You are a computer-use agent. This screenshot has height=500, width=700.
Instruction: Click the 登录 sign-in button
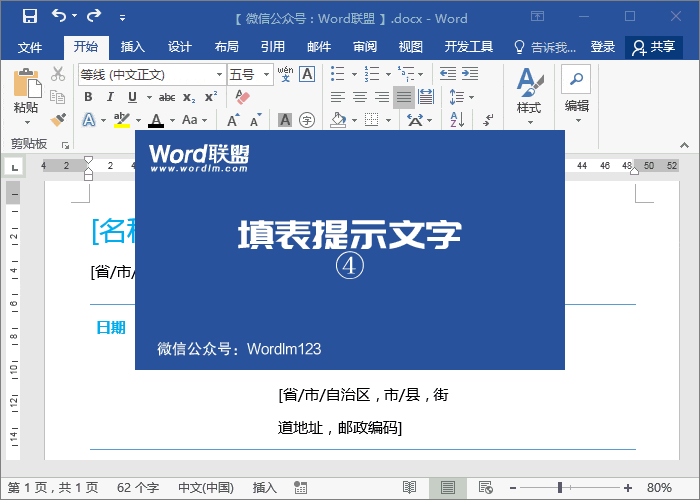click(x=603, y=46)
